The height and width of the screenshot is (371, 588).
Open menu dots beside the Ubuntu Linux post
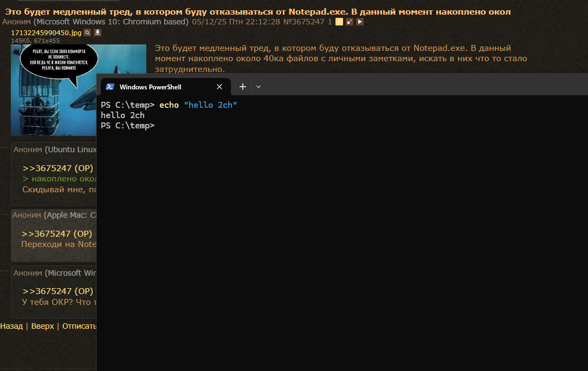(x=4, y=147)
